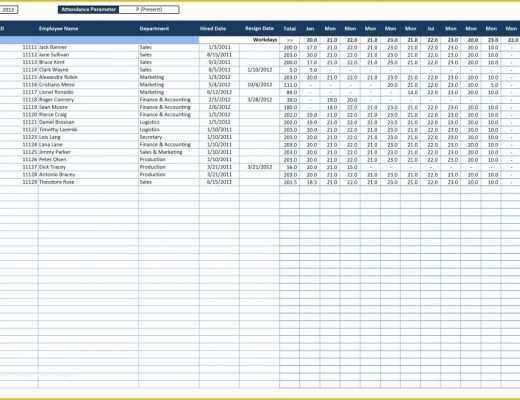Open the Attendance Parameter 'P (Present)' box
The height and width of the screenshot is (400, 520).
(x=149, y=9)
